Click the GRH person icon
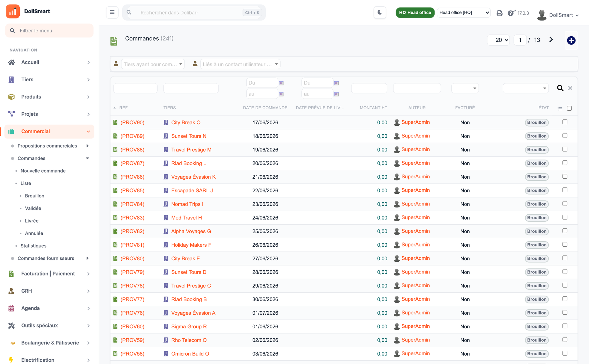 [12, 291]
